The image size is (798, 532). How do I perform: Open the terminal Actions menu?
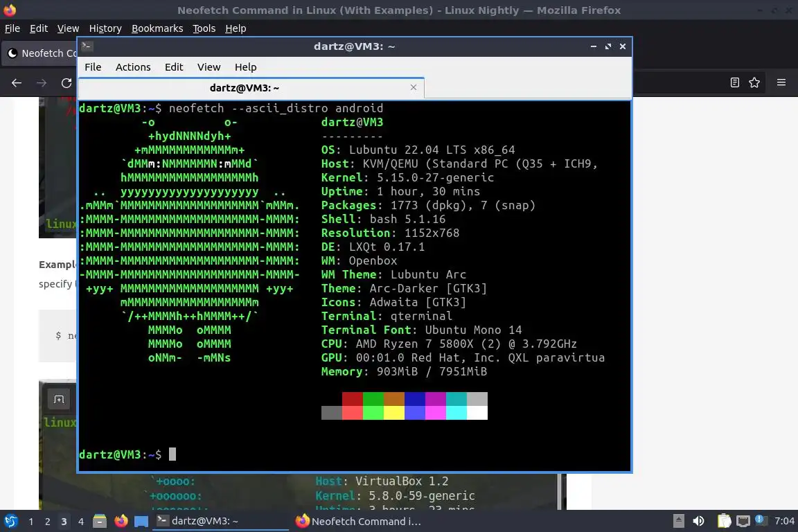point(133,67)
